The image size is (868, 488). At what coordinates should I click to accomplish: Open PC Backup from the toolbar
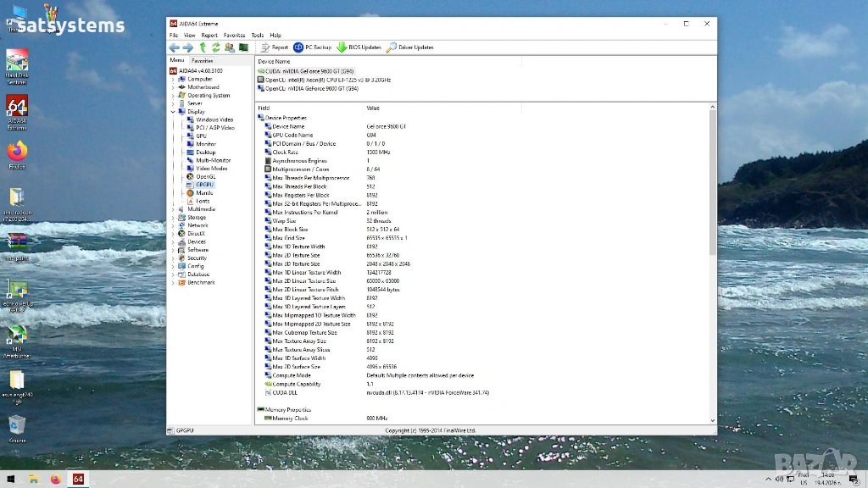point(312,47)
